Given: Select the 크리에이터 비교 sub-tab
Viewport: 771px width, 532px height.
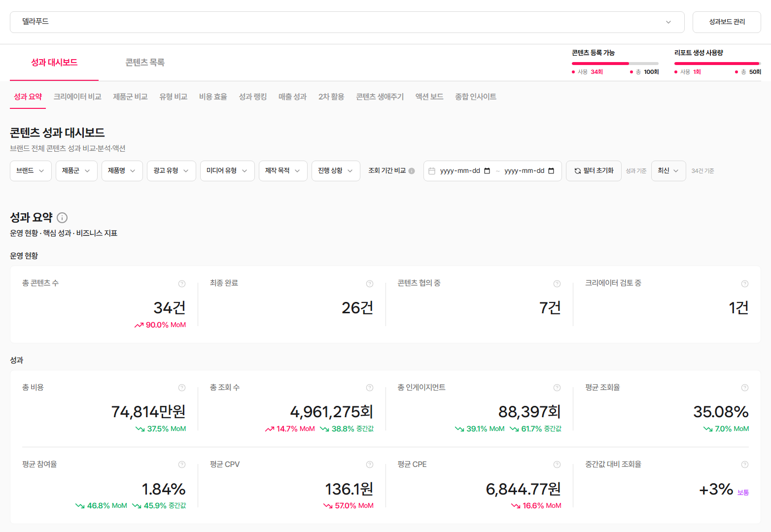Looking at the screenshot, I should [x=77, y=97].
